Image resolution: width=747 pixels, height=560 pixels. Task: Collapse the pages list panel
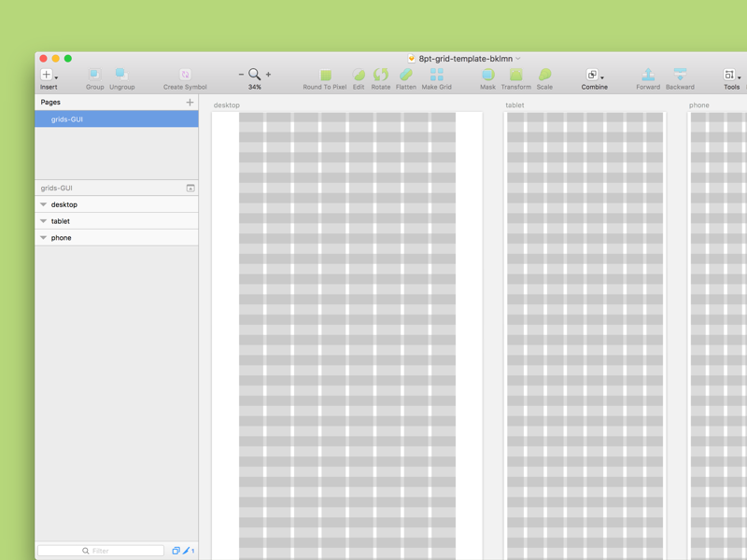(x=190, y=189)
